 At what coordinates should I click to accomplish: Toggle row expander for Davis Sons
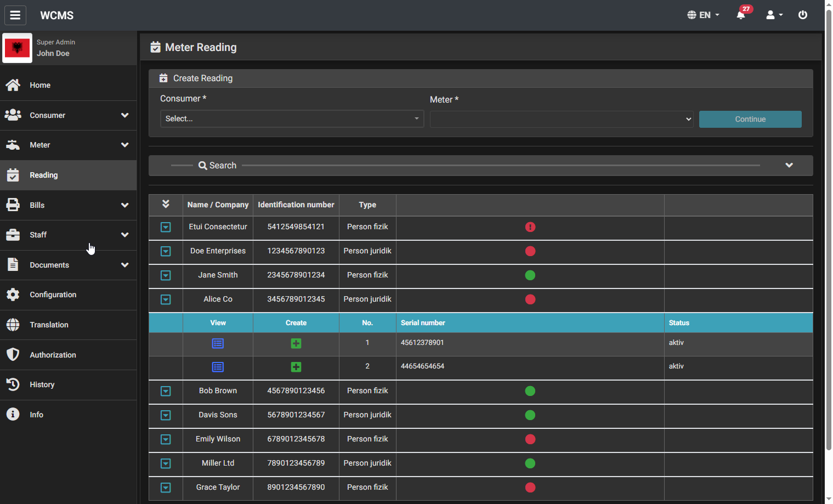[166, 415]
